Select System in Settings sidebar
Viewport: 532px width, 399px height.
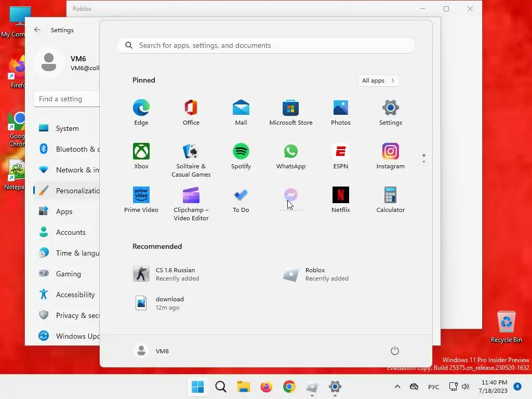point(66,128)
